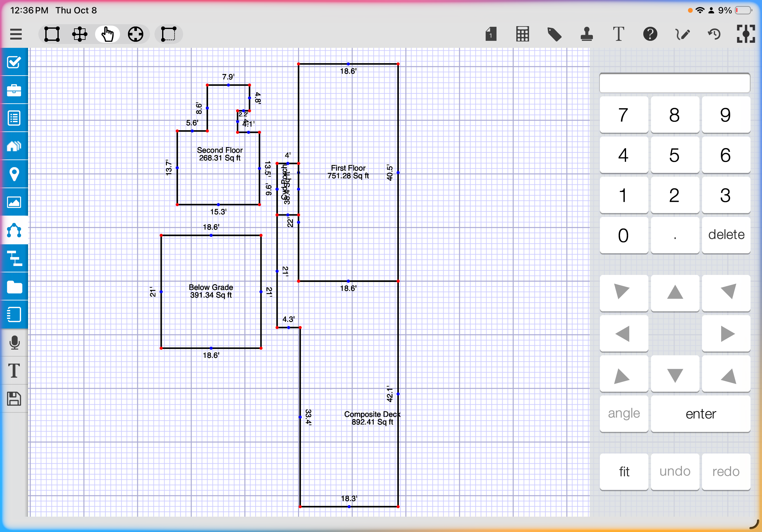Select the rectangle area draw tool
The height and width of the screenshot is (532, 762).
[52, 34]
